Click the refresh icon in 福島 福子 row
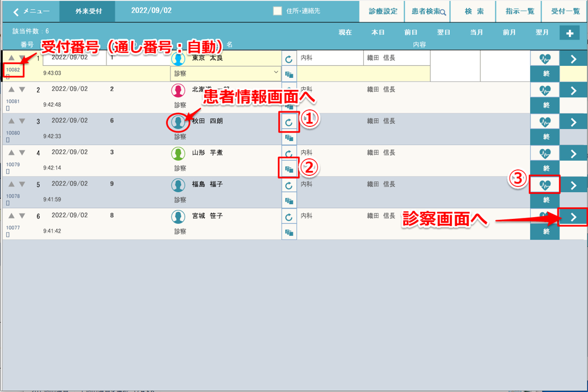 (289, 185)
